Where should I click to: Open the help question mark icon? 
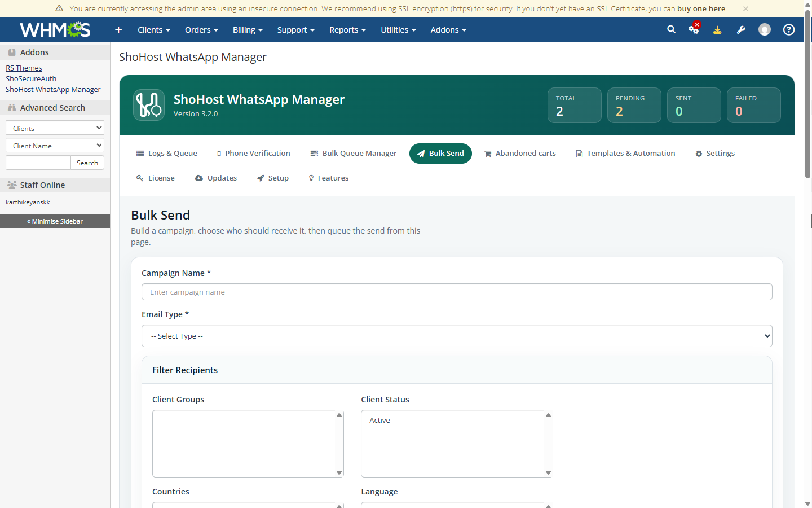[x=789, y=30]
